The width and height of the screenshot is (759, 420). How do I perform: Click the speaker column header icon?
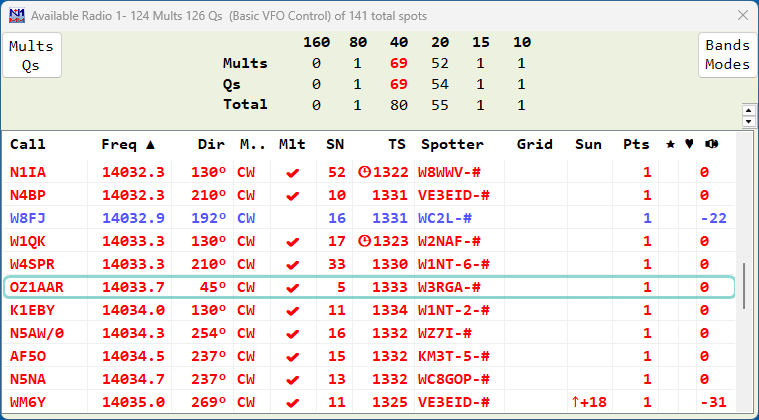click(710, 144)
